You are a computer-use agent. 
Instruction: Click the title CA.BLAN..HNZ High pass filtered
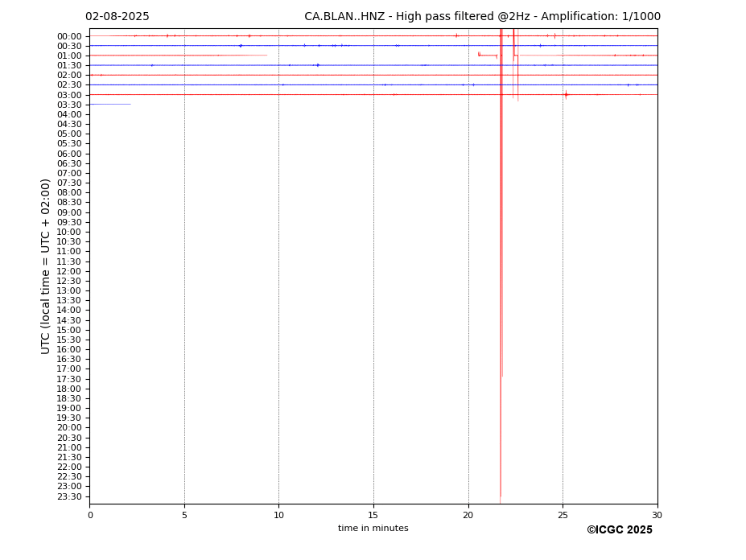[482, 17]
